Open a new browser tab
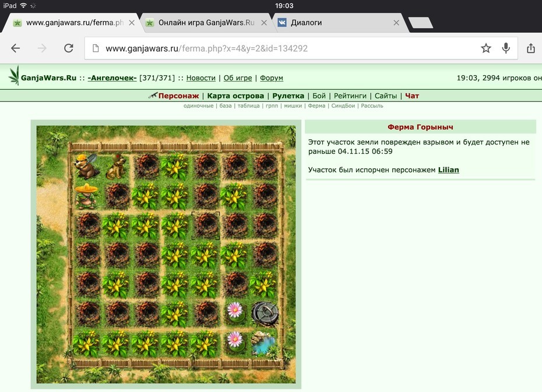This screenshot has height=392, width=542. tap(420, 23)
